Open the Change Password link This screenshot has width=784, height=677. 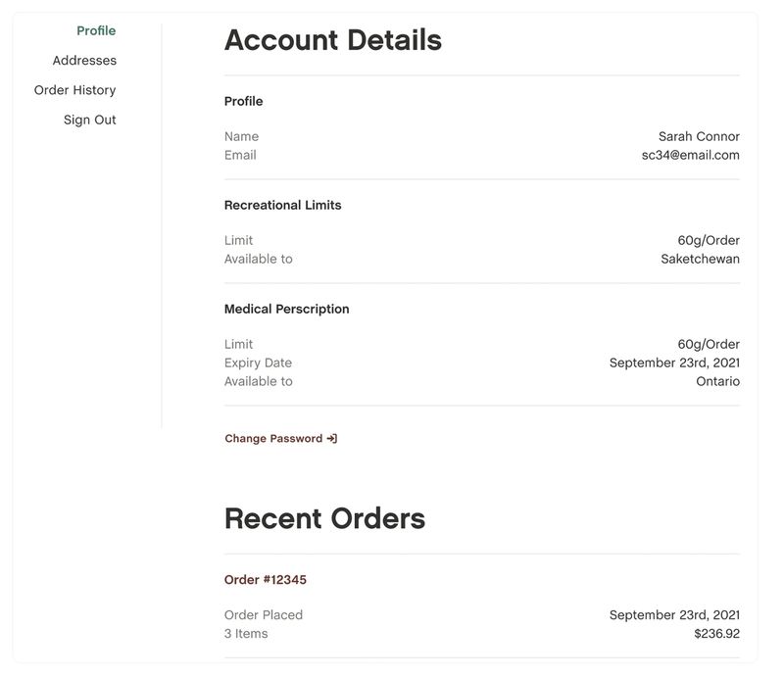click(273, 439)
